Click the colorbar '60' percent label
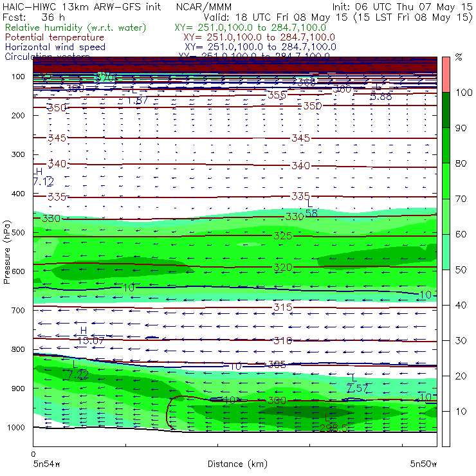Image resolution: width=476 pixels, height=476 pixels. coord(461,234)
